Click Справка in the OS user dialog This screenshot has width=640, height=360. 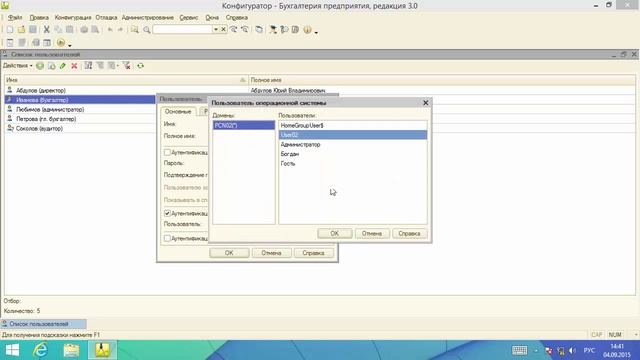click(x=409, y=233)
